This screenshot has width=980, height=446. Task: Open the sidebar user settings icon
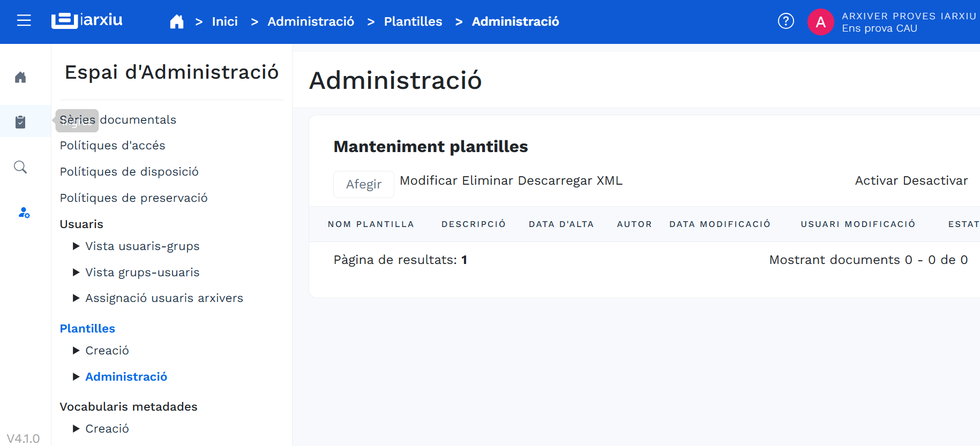pos(24,213)
